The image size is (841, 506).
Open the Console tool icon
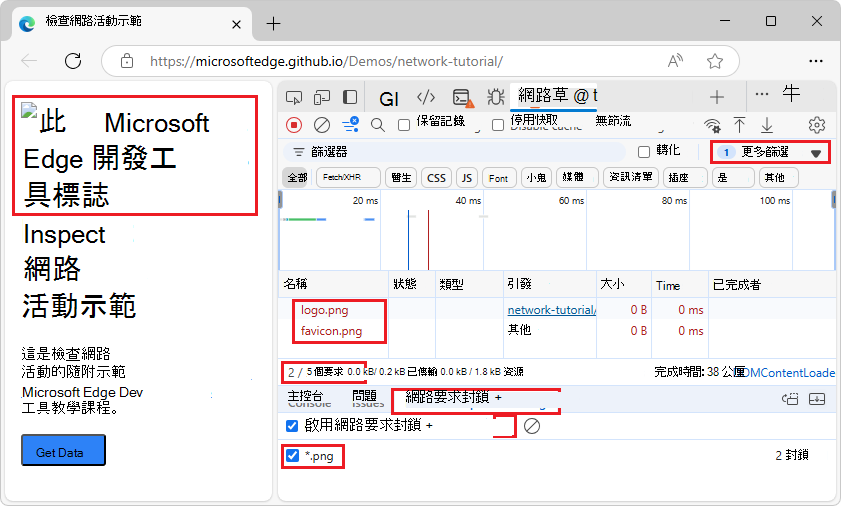click(462, 98)
